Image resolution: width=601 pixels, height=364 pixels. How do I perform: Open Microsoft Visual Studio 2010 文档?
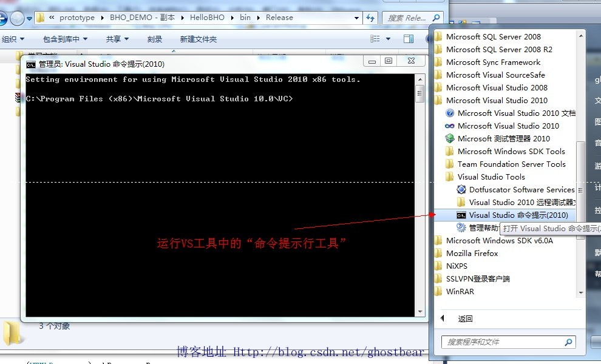(x=510, y=113)
